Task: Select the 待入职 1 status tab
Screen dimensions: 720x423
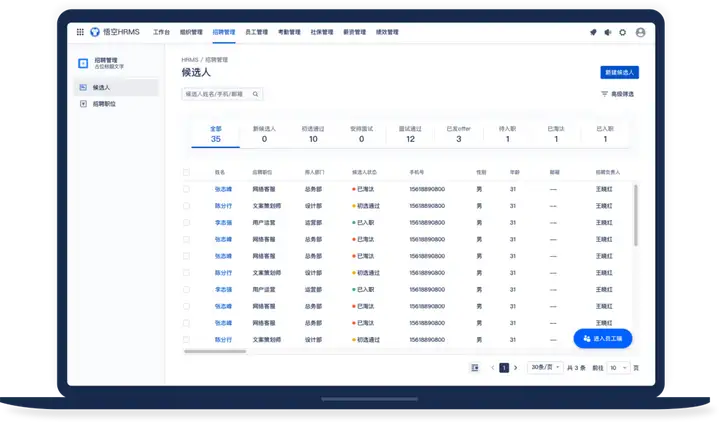Action: coord(507,134)
